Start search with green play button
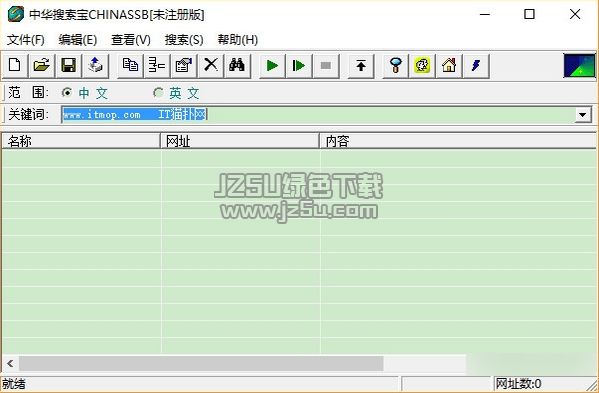The height and width of the screenshot is (393, 599). [x=272, y=66]
